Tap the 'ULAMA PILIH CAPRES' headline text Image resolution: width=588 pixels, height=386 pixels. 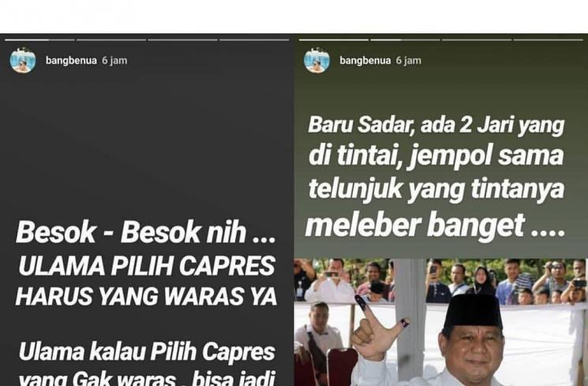[x=147, y=266]
